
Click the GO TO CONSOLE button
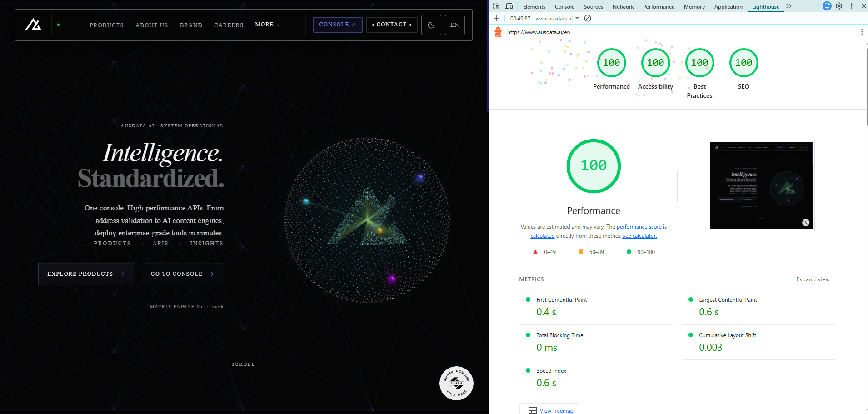(183, 274)
